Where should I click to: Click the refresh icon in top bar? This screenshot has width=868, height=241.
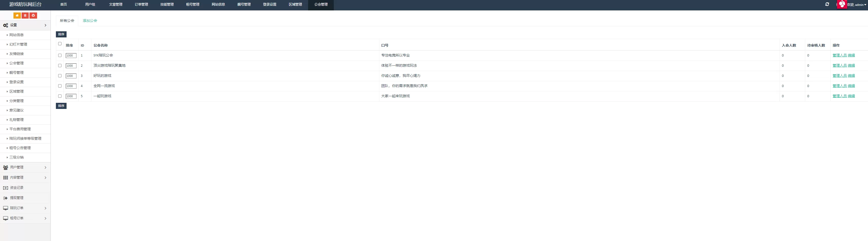tap(827, 4)
